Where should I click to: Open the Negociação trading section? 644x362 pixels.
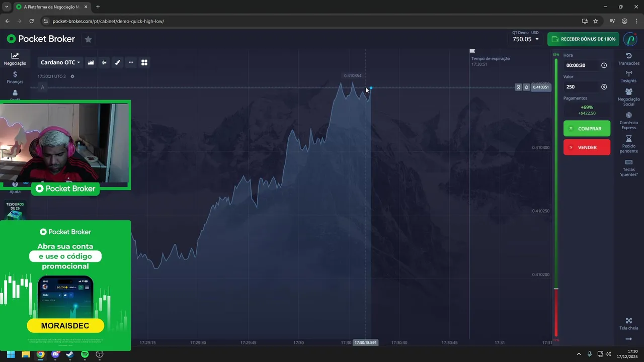pos(15,59)
